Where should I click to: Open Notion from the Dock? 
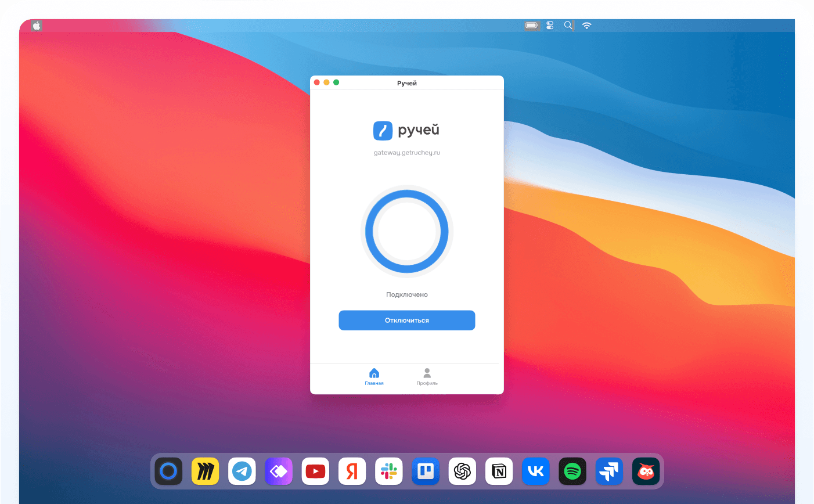[499, 471]
